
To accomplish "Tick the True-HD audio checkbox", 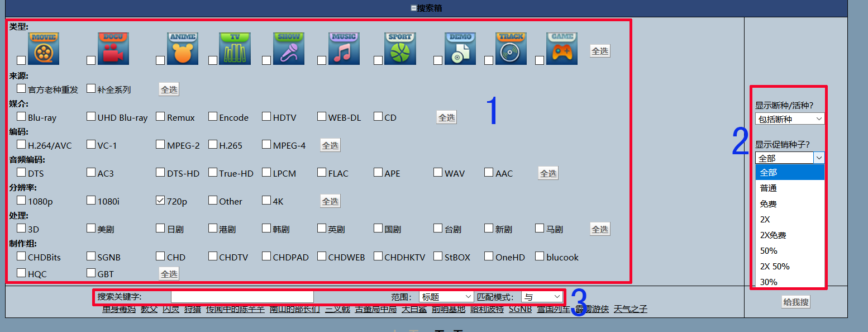I will [x=213, y=172].
